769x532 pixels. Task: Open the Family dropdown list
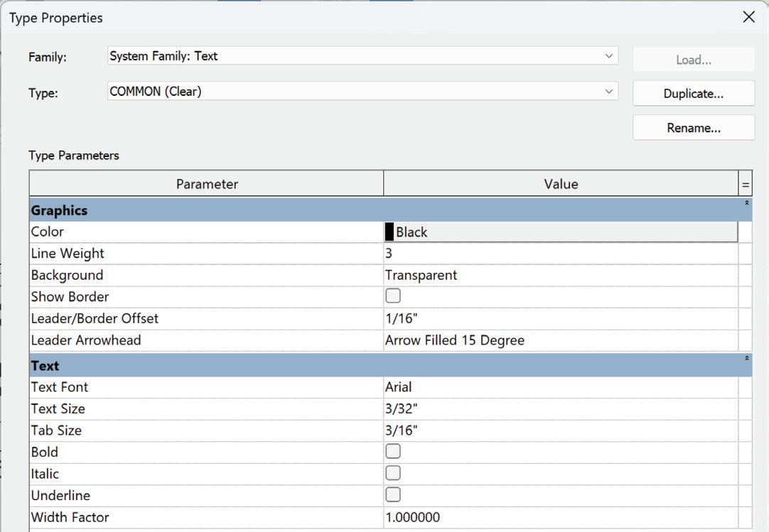pos(608,56)
